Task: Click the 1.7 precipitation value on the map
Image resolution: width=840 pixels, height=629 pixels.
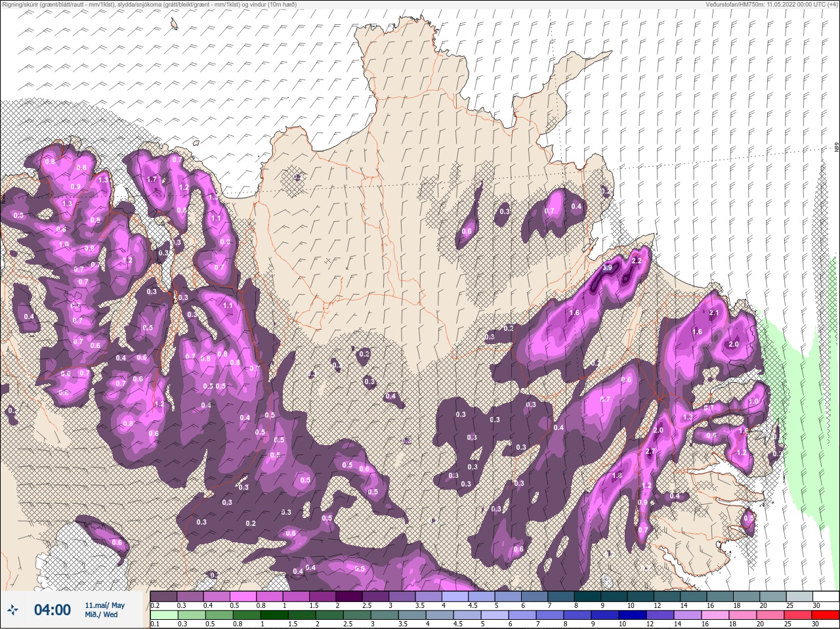Action: click(x=152, y=179)
